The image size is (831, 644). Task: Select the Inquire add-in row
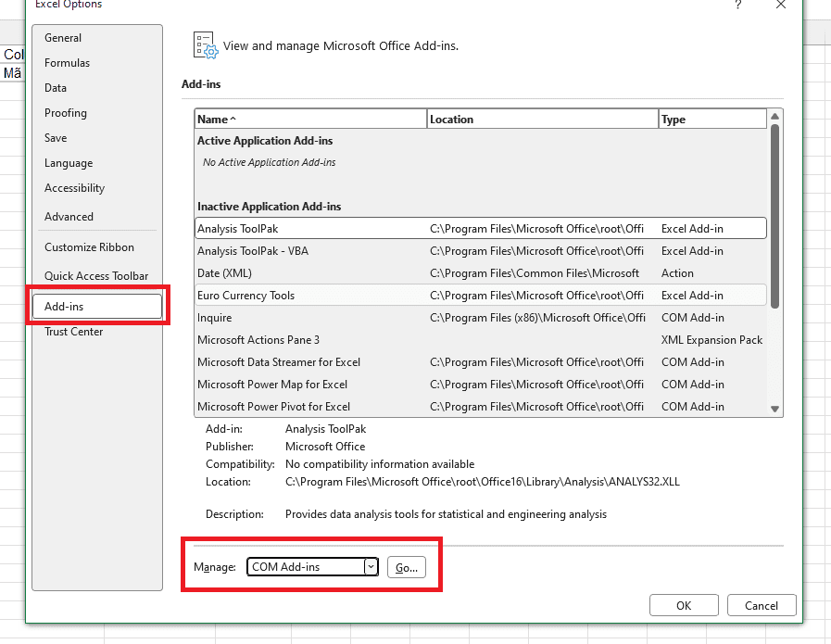click(481, 318)
